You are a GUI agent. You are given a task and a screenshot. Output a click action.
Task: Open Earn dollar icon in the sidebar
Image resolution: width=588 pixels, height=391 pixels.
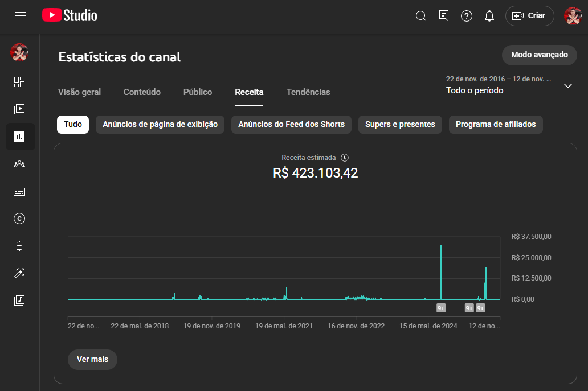tap(19, 246)
